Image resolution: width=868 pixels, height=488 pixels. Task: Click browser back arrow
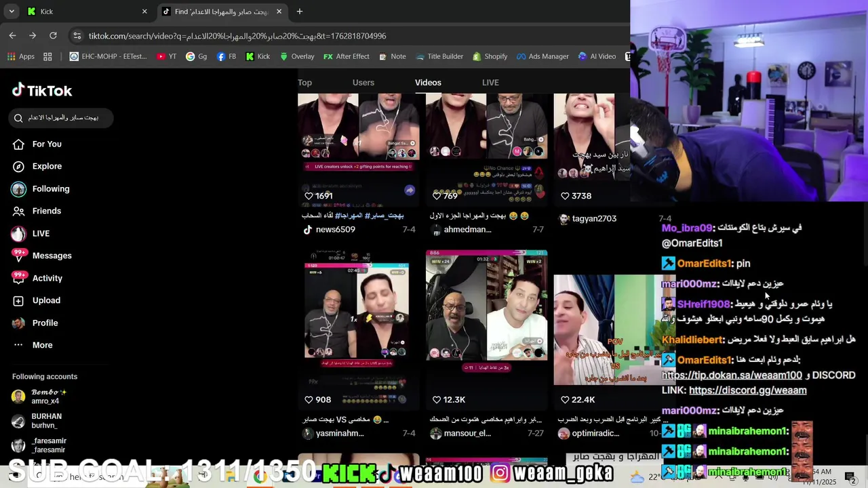[x=12, y=35]
